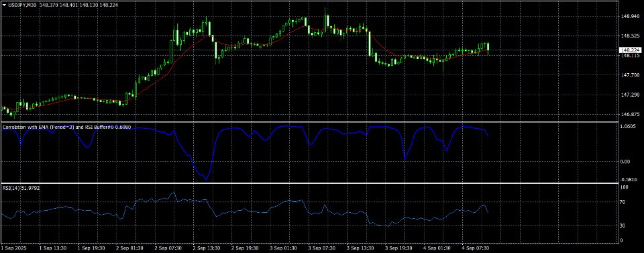Click the 1 Sep 2025 date label
The width and height of the screenshot is (644, 253).
pos(13,248)
